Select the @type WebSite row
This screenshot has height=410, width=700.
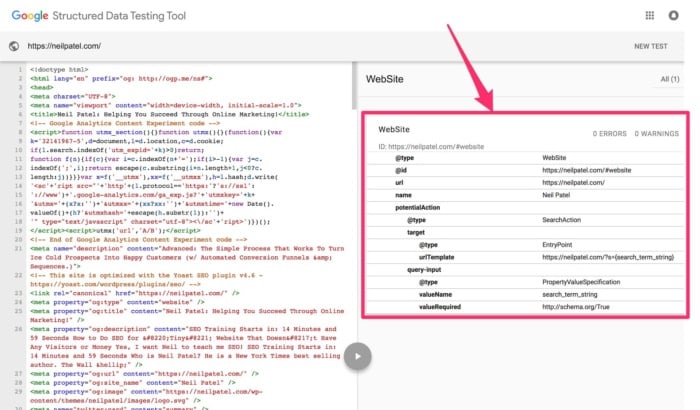coord(526,158)
